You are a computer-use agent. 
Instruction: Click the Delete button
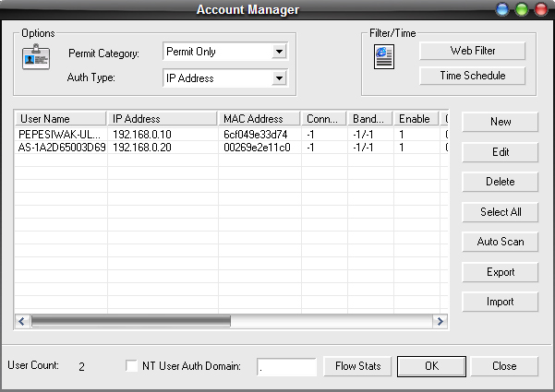(501, 182)
